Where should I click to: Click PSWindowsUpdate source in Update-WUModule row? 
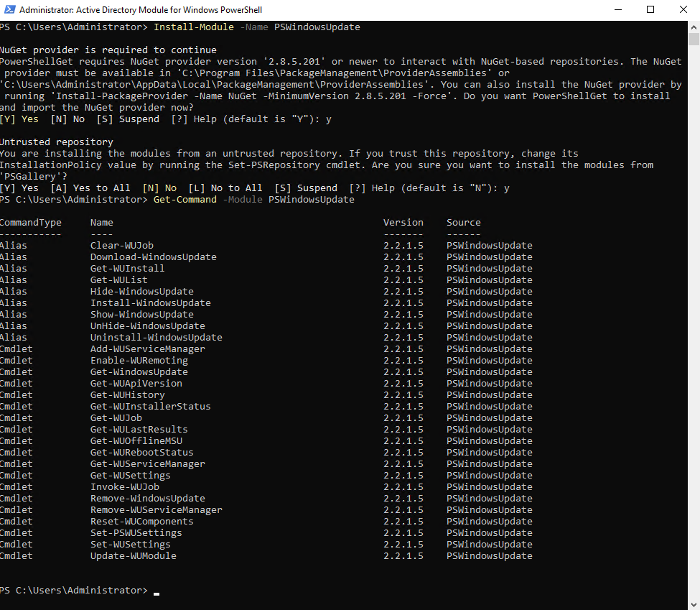490,556
